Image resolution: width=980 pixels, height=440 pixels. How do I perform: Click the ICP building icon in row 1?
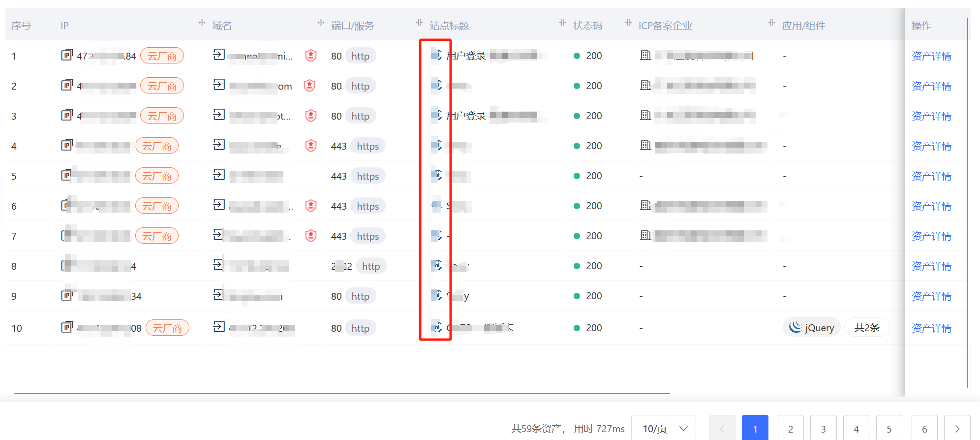(645, 55)
